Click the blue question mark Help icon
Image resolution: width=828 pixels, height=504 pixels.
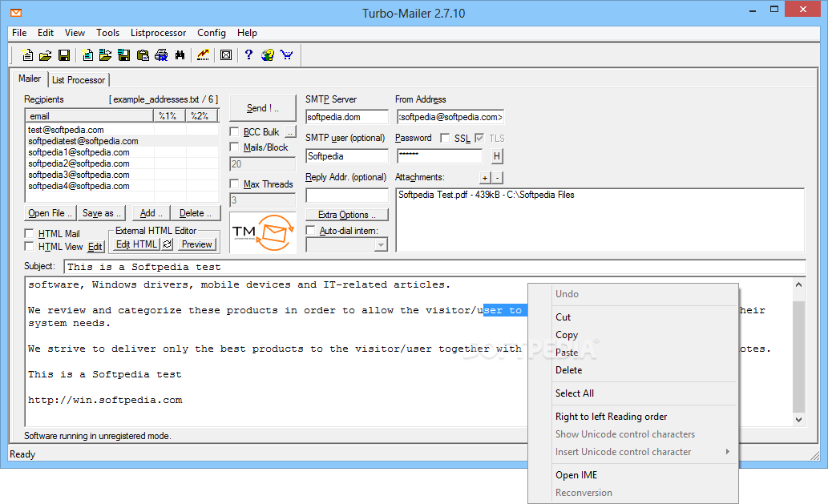(248, 54)
